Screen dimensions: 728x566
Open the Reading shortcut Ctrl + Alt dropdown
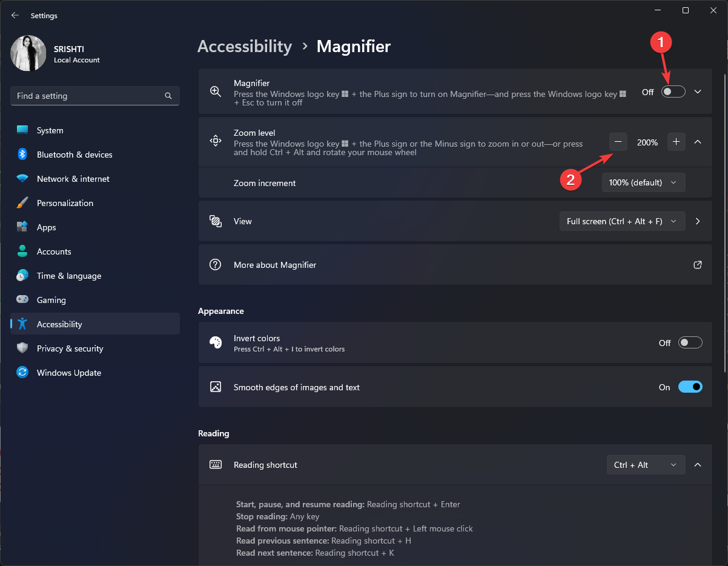tap(646, 465)
